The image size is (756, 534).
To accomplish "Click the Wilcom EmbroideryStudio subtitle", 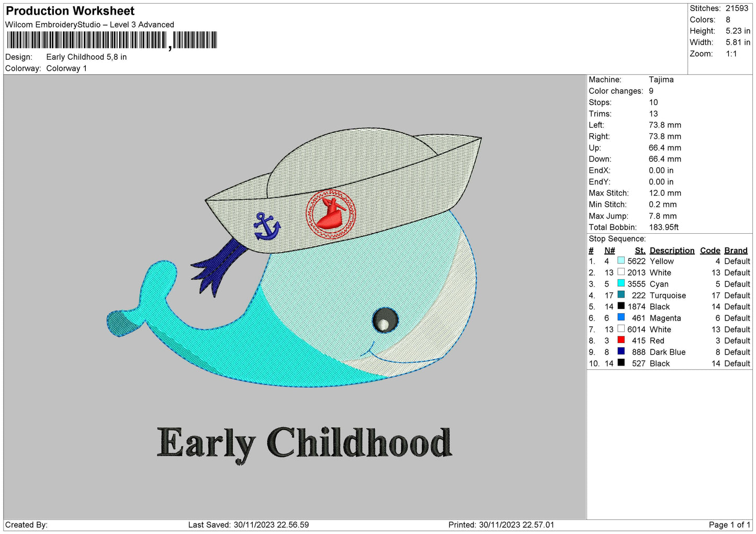I will pos(89,25).
